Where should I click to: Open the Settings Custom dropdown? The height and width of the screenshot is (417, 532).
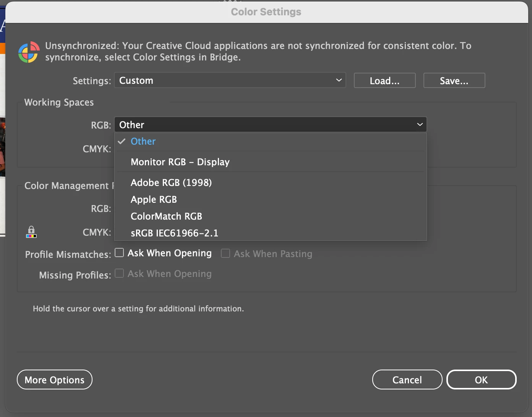coord(230,80)
